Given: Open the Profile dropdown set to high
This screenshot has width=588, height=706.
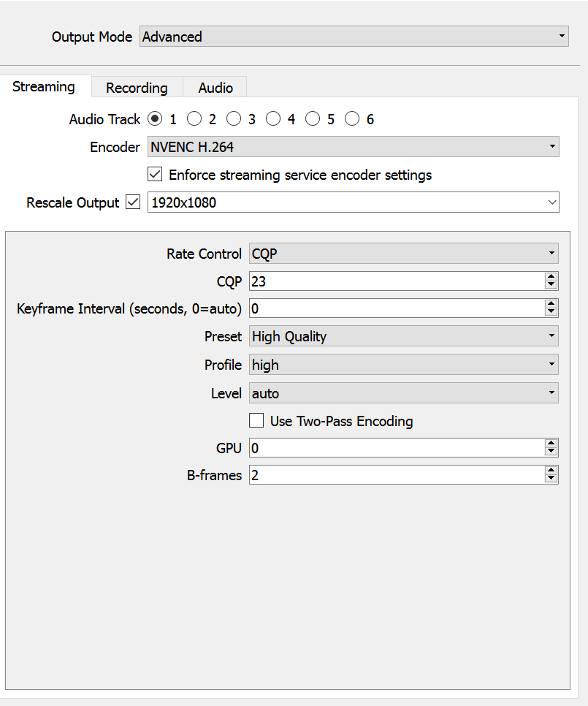Looking at the screenshot, I should (403, 365).
